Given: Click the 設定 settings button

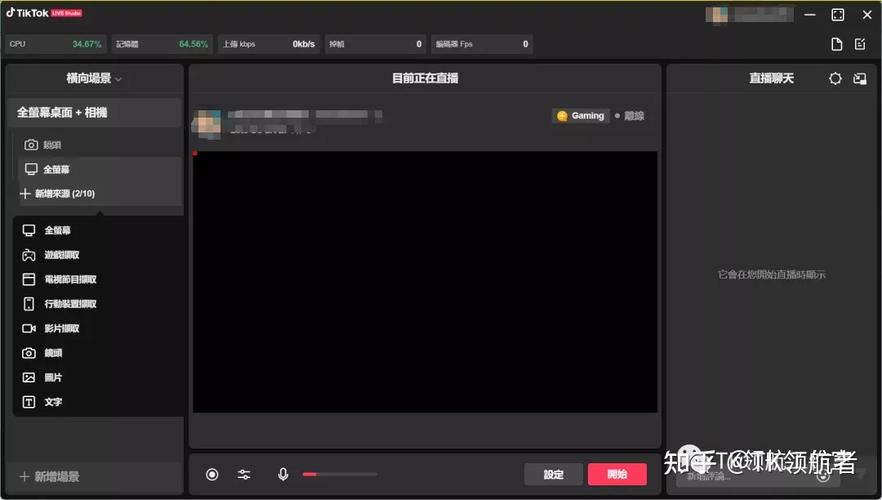Looking at the screenshot, I should 554,474.
